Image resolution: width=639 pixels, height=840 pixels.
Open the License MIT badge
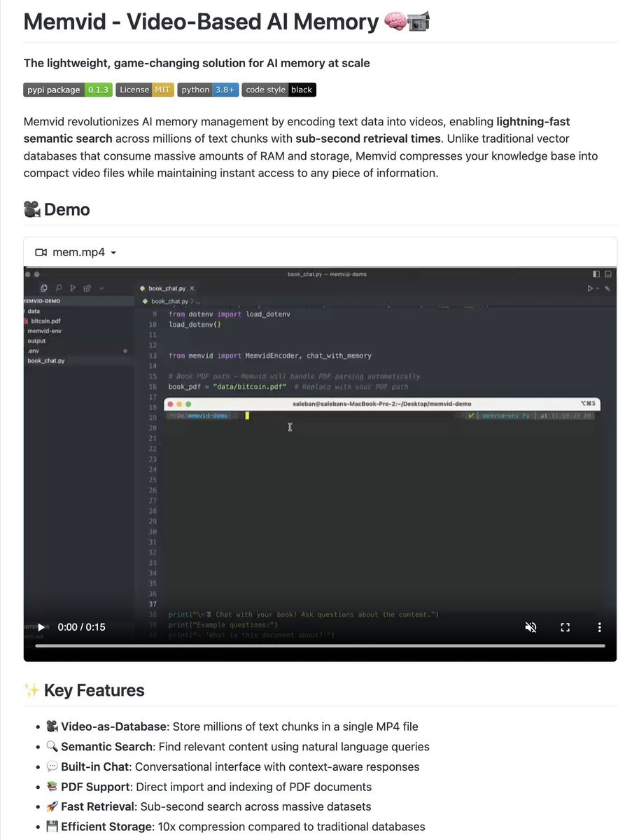[x=144, y=90]
